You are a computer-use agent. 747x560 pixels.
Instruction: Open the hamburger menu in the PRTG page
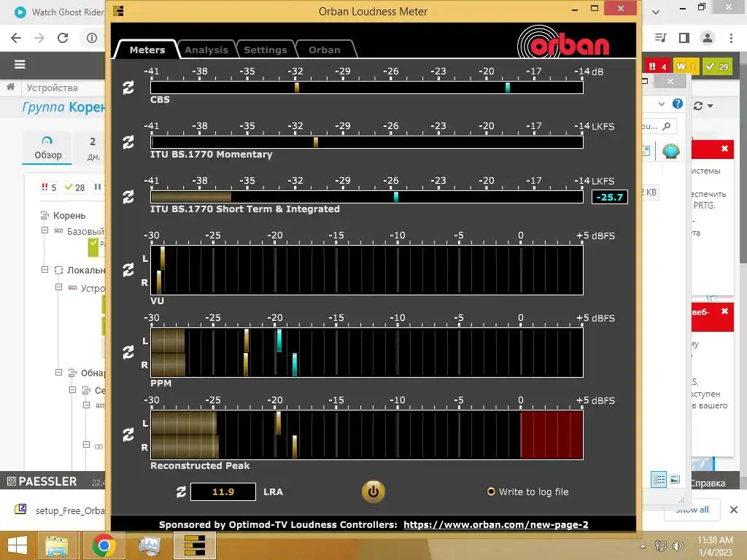pos(20,64)
